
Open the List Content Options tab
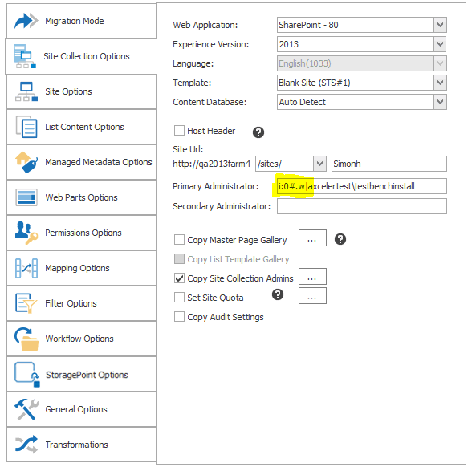pyautogui.click(x=81, y=127)
